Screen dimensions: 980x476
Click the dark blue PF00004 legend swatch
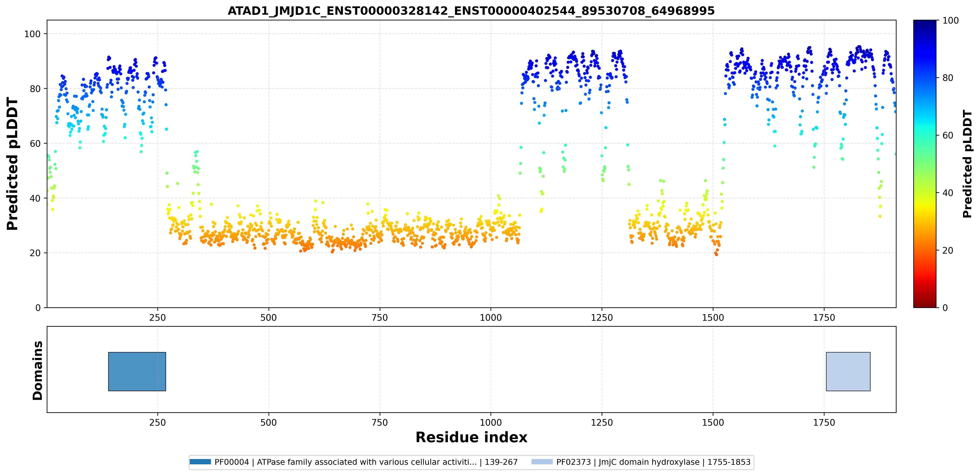pos(200,462)
